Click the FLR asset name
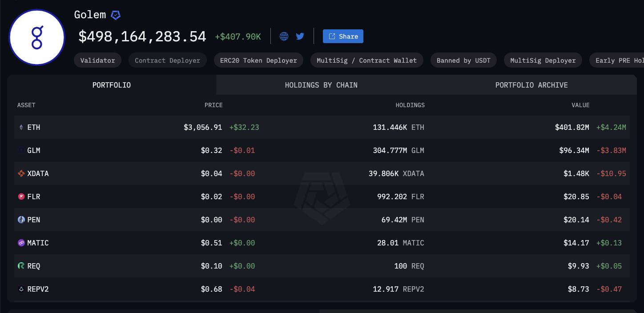 34,197
